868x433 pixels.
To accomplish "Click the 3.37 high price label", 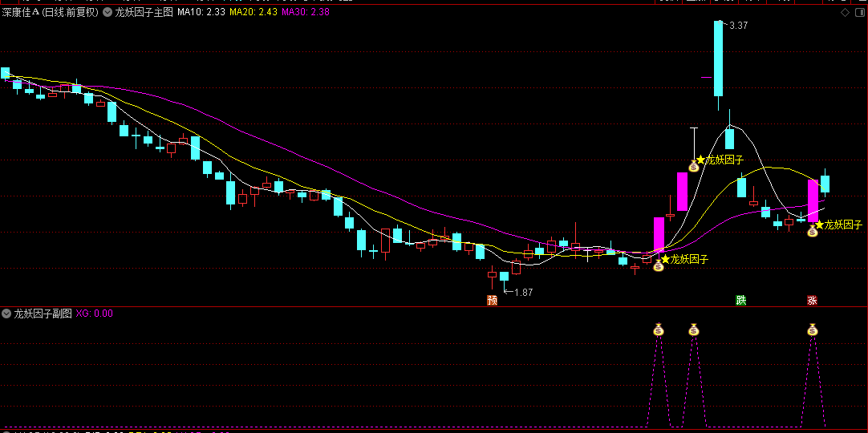I will (x=739, y=26).
